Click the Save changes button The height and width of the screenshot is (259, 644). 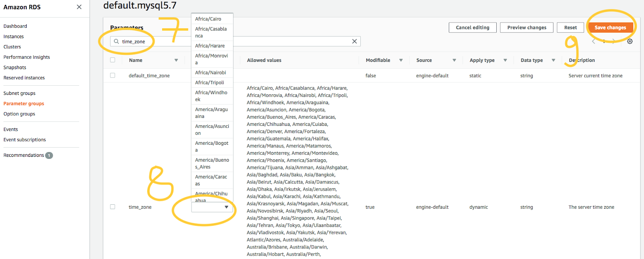tap(610, 28)
